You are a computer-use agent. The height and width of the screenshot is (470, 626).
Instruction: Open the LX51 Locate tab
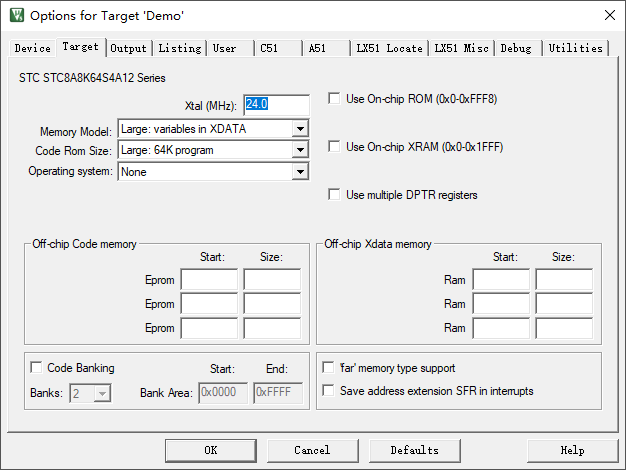[x=390, y=48]
